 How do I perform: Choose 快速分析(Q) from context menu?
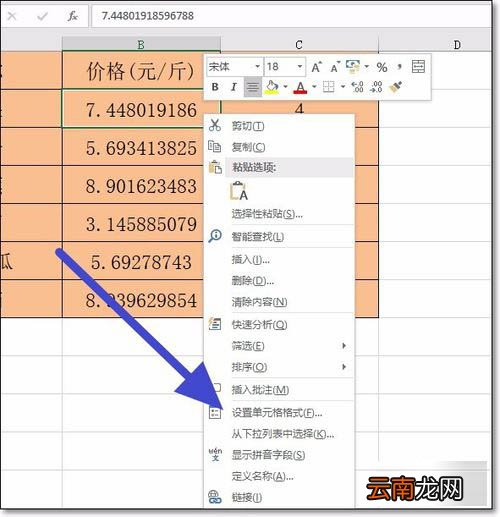[x=279, y=324]
